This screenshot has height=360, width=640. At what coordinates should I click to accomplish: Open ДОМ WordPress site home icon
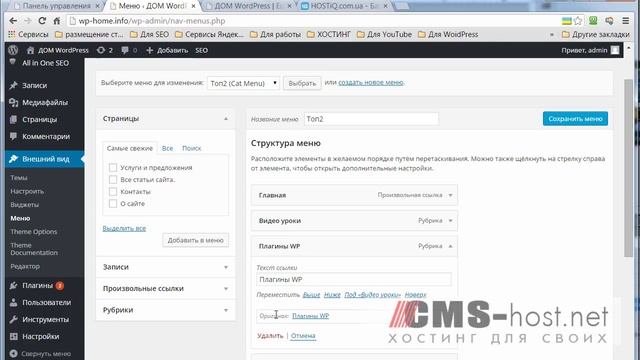pos(30,50)
